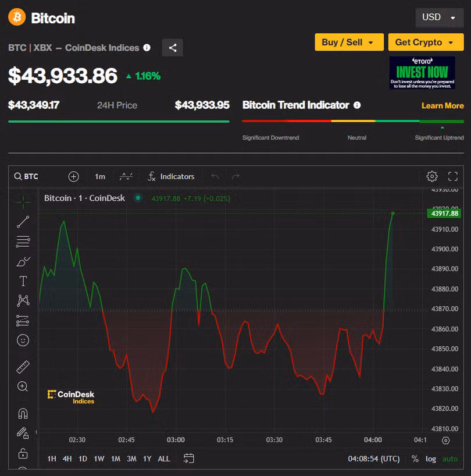Open the USD currency dropdown
The width and height of the screenshot is (471, 476).
[439, 17]
